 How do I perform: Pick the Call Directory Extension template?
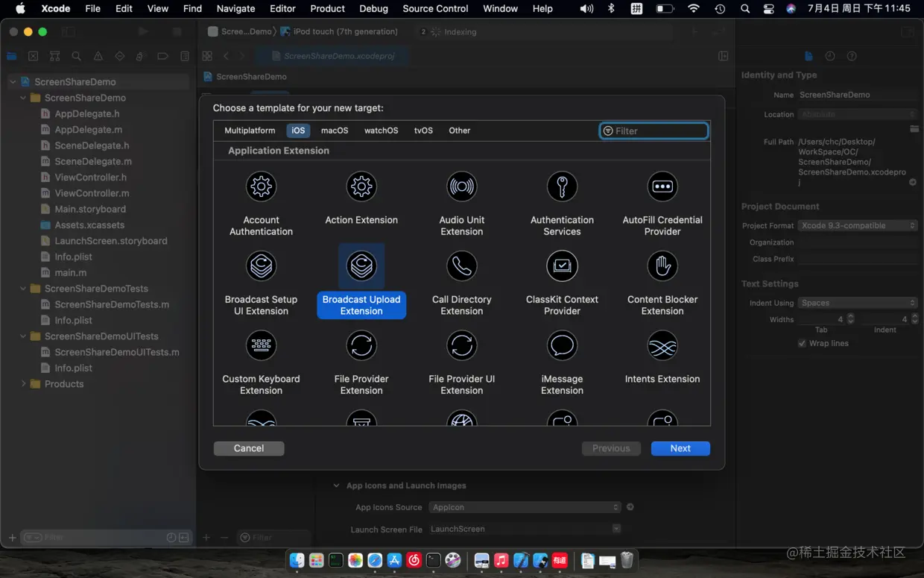coord(461,283)
